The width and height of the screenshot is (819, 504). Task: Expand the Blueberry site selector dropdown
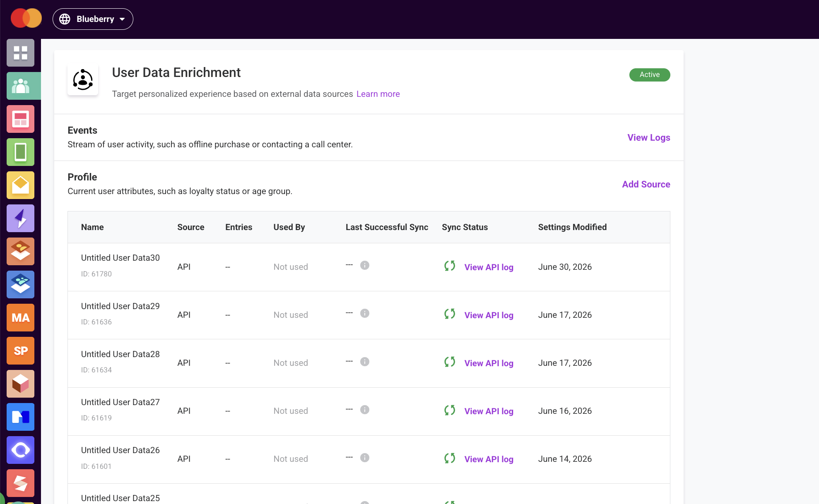(93, 19)
